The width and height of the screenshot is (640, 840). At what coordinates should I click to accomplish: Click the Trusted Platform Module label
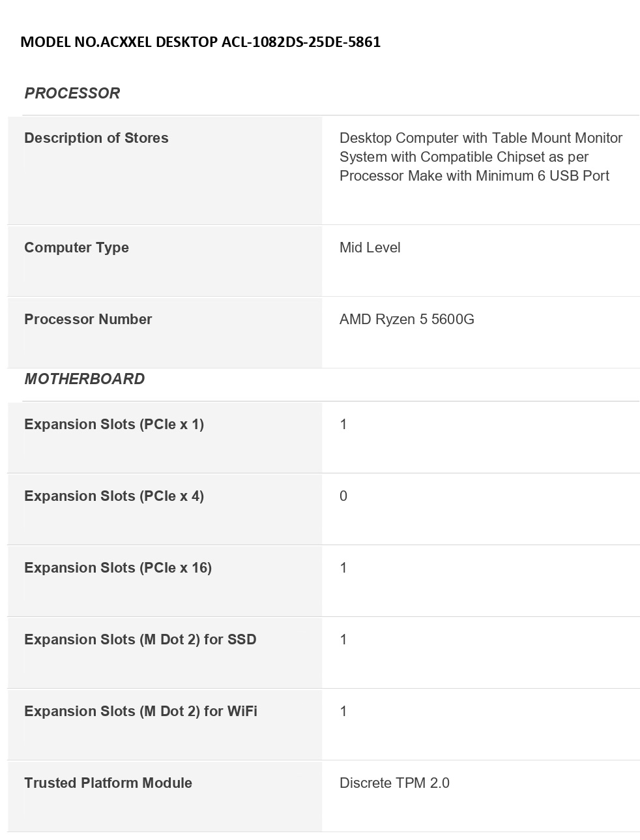[x=108, y=783]
